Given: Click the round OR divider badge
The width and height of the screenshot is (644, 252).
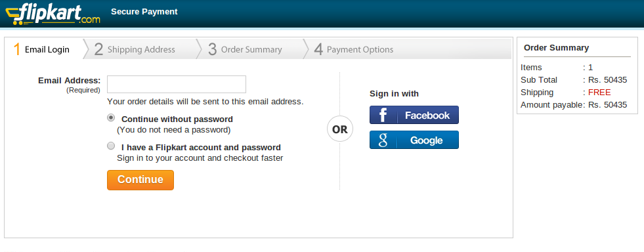Looking at the screenshot, I should [339, 129].
